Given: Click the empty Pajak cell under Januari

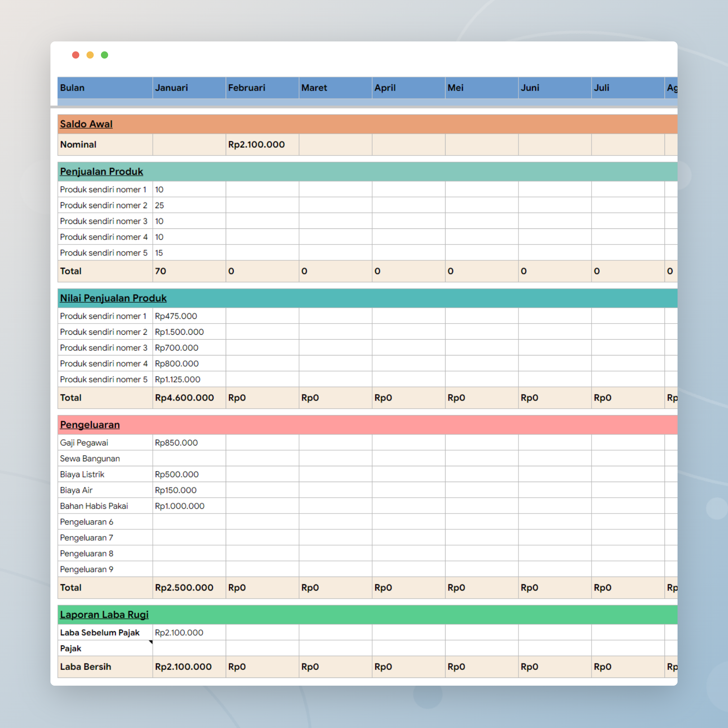Looking at the screenshot, I should (x=189, y=648).
